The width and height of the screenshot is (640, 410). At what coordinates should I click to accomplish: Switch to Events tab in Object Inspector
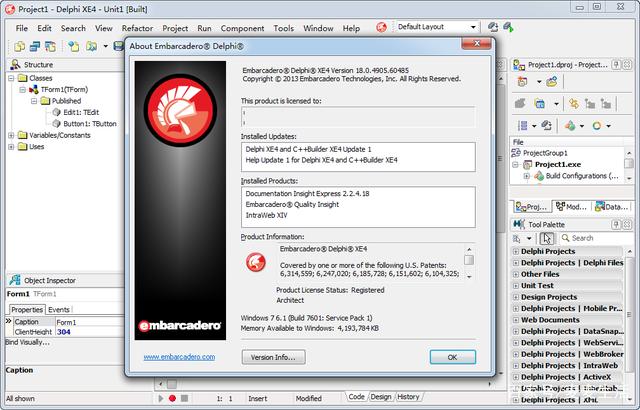coord(59,310)
